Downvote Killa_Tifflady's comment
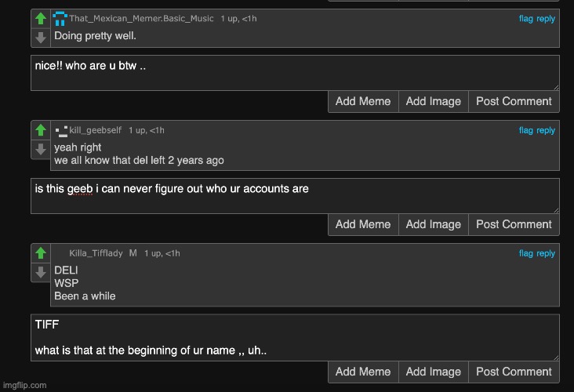 pos(41,272)
